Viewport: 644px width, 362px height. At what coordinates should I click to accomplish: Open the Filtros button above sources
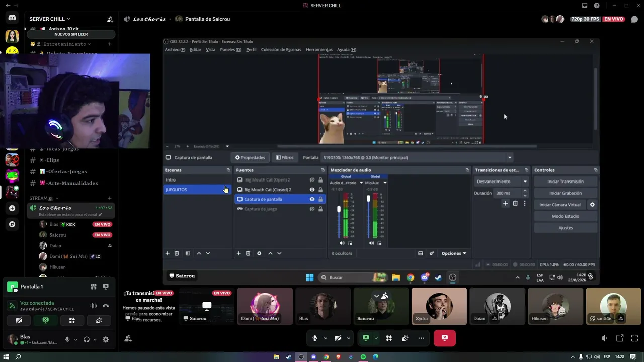point(285,158)
